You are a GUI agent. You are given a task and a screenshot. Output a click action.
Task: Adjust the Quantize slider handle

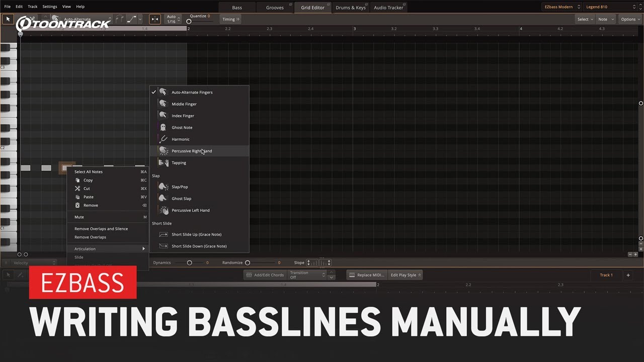[189, 22]
